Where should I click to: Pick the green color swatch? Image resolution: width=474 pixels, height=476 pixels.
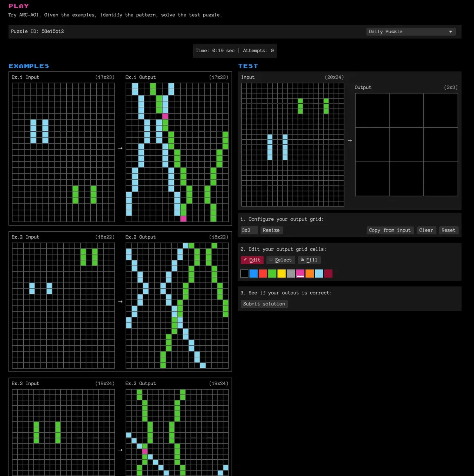[272, 273]
